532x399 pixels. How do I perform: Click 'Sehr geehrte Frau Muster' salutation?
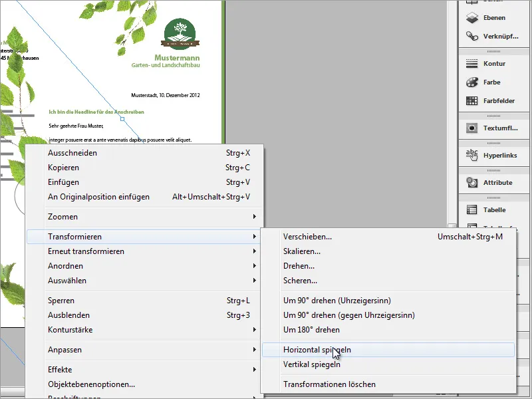point(76,126)
